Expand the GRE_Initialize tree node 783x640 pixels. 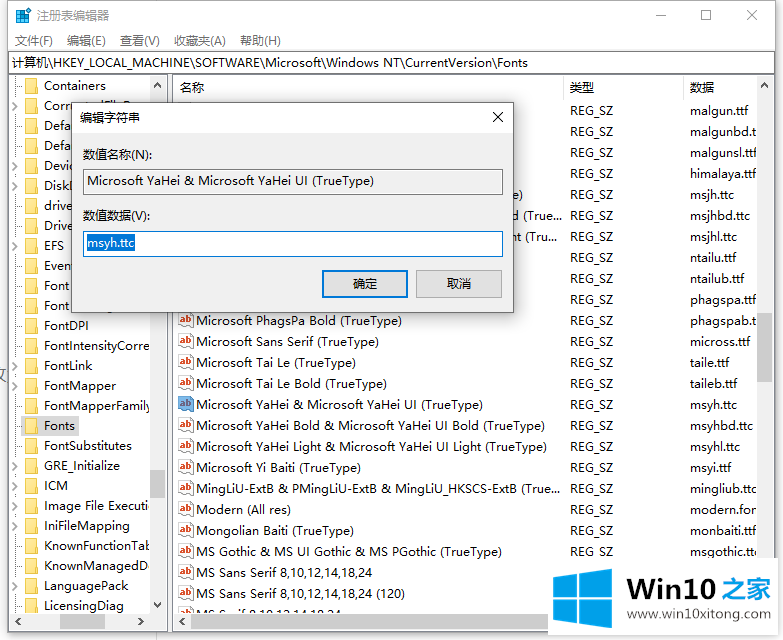(14, 466)
